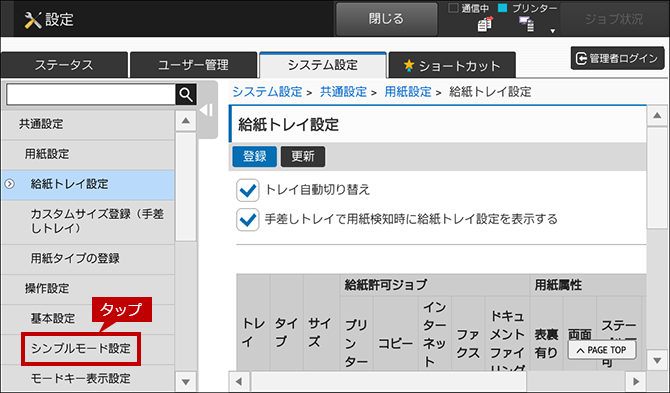Click left menu scrollbar up arrow
Image resolution: width=670 pixels, height=393 pixels.
click(x=186, y=121)
